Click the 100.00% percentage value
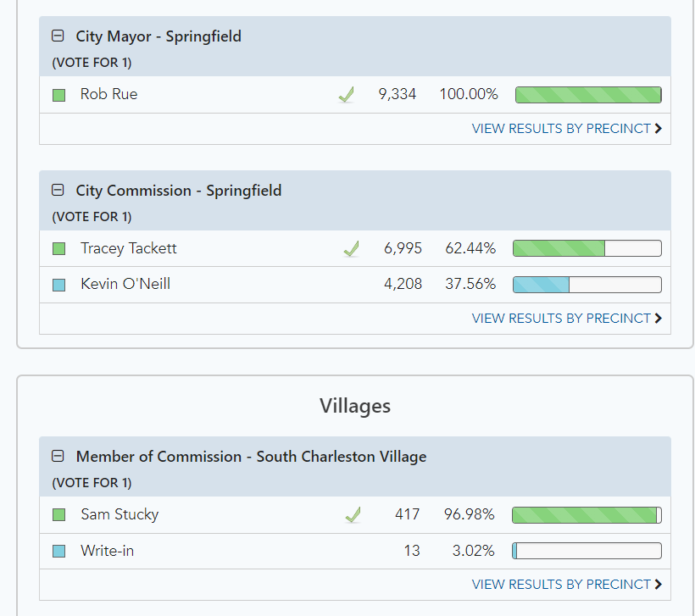The width and height of the screenshot is (695, 616). point(469,94)
